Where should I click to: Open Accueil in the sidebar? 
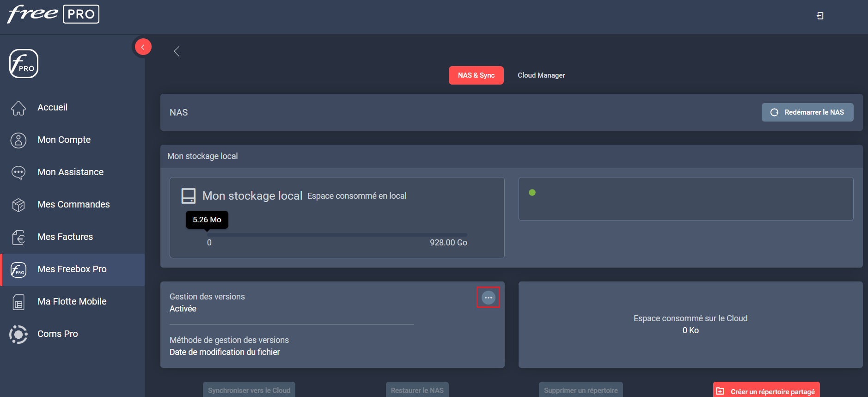coord(72,108)
